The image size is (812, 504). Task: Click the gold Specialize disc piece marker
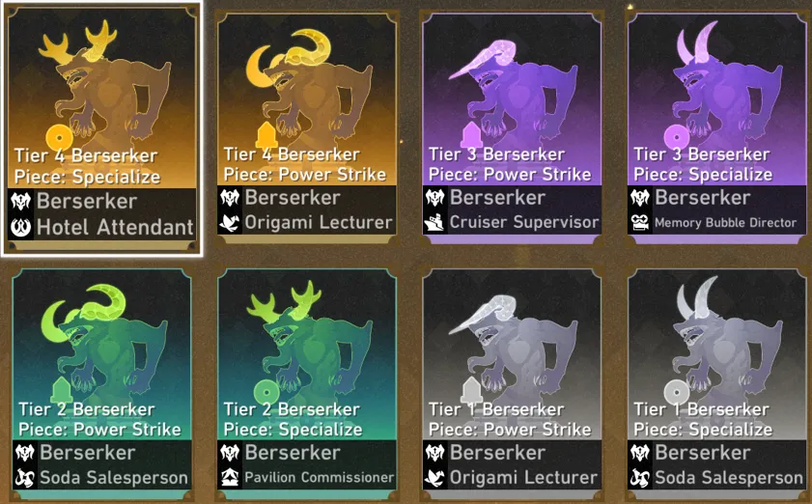[59, 139]
